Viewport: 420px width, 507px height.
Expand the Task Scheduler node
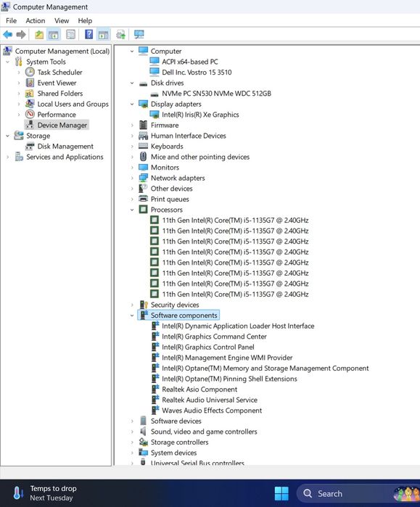pyautogui.click(x=19, y=72)
